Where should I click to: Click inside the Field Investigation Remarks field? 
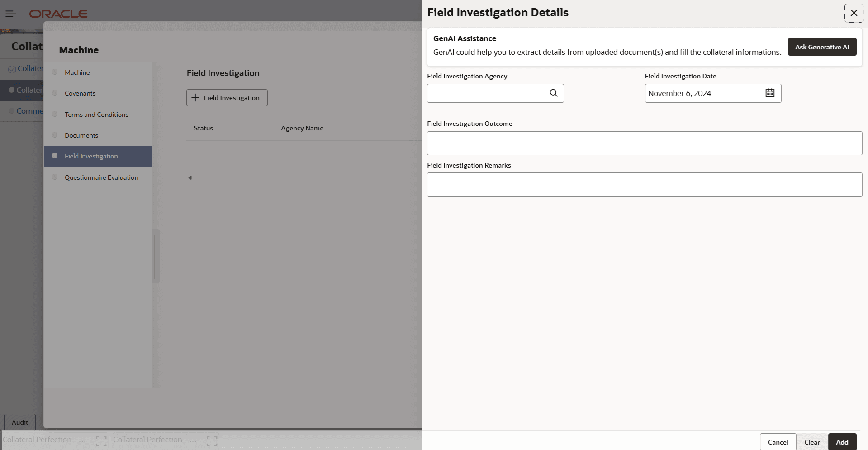[644, 184]
